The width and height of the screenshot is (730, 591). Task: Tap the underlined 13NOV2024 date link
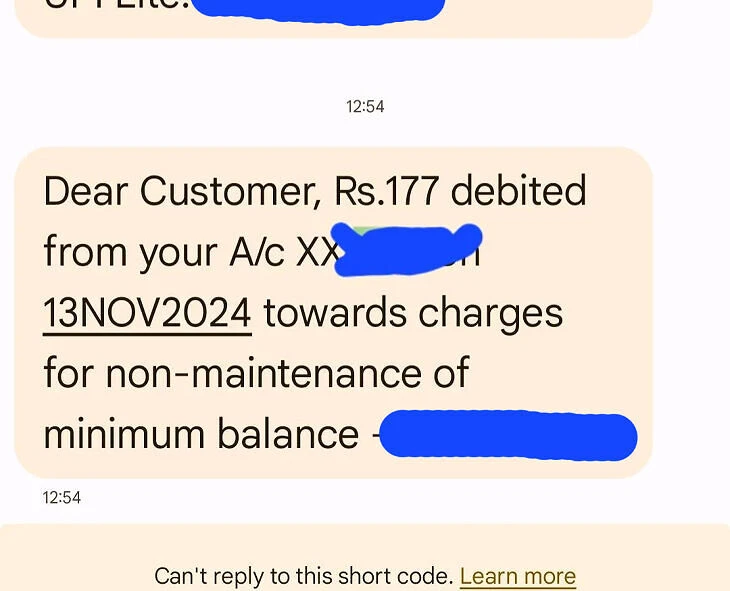pos(147,313)
